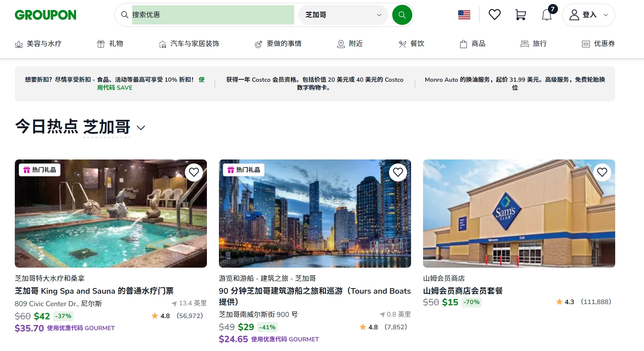Click the $15 Sam's Club price
The height and width of the screenshot is (351, 644).
pyautogui.click(x=450, y=303)
